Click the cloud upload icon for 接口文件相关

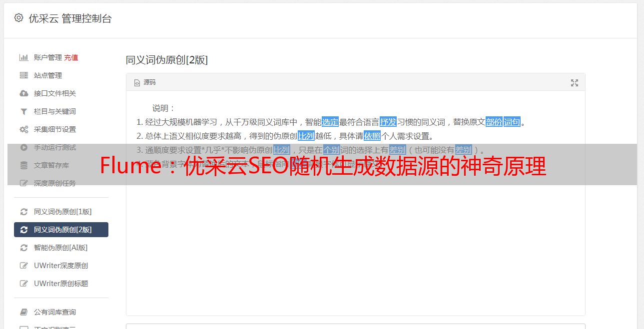point(23,93)
